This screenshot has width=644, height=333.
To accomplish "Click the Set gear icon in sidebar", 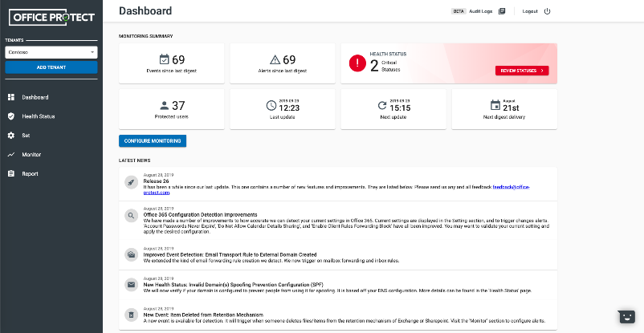I will (x=11, y=136).
